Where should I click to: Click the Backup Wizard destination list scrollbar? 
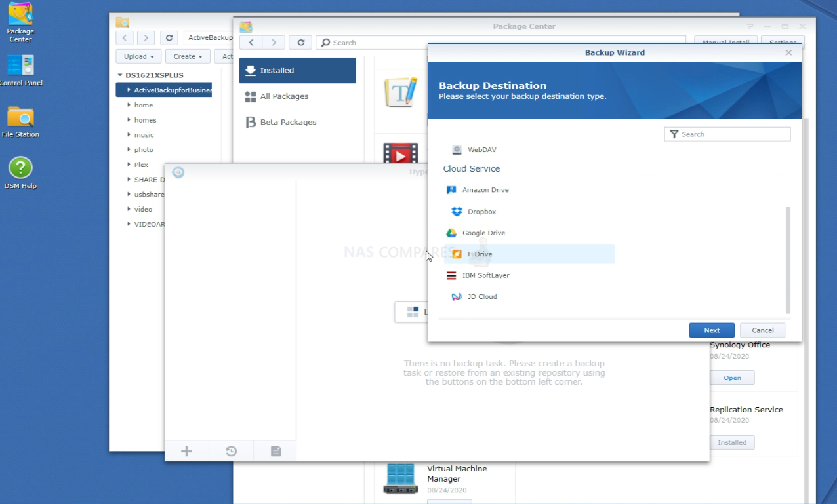[788, 260]
